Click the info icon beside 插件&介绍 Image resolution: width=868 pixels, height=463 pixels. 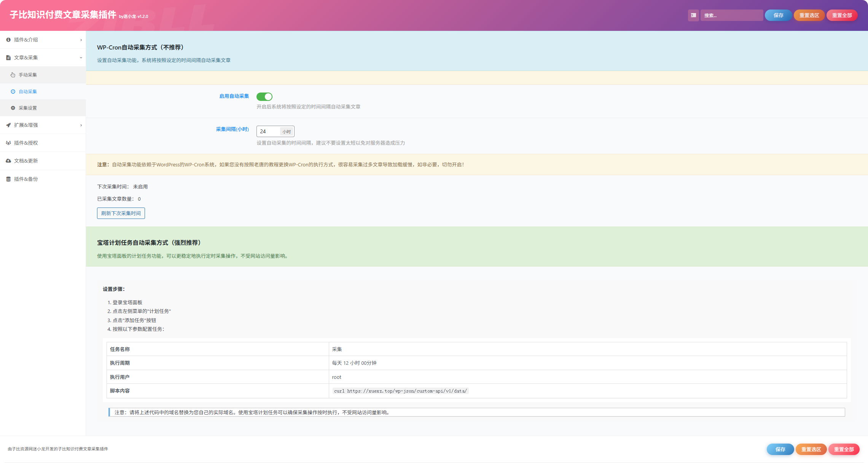[x=8, y=40]
